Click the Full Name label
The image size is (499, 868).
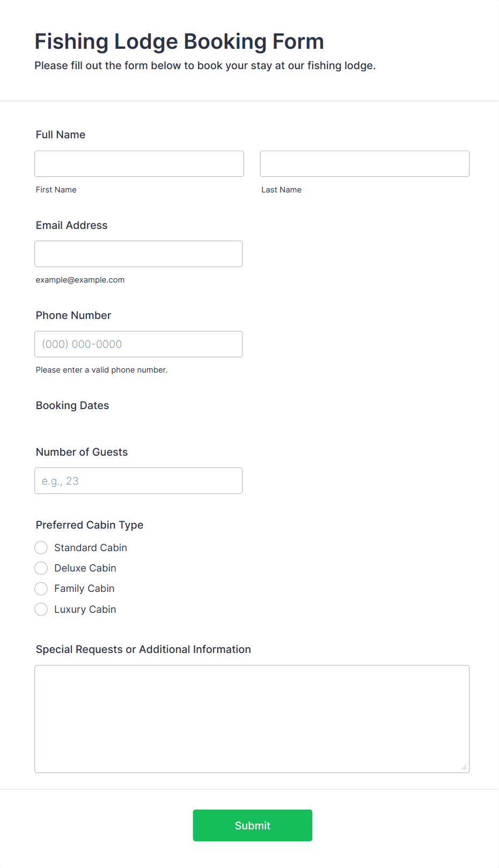pos(61,135)
